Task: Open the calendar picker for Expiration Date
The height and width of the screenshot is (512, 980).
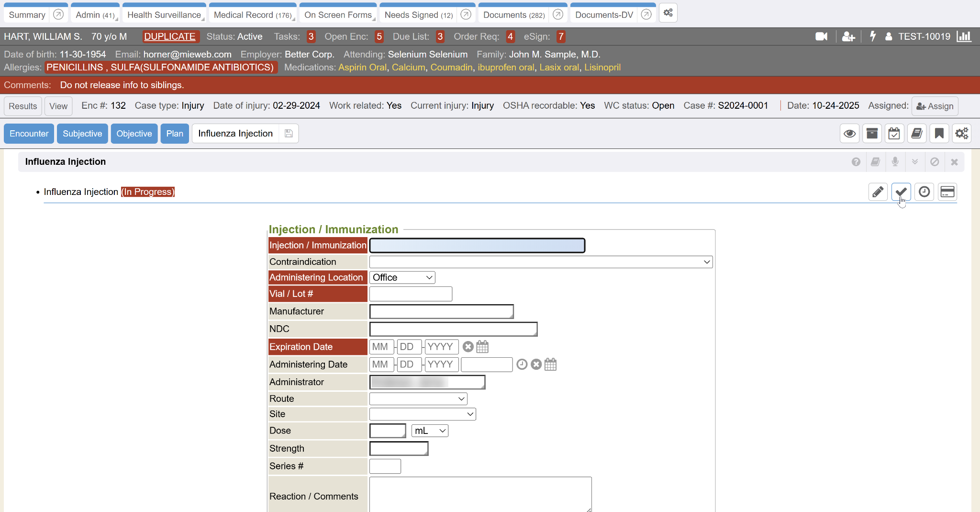Action: point(482,347)
